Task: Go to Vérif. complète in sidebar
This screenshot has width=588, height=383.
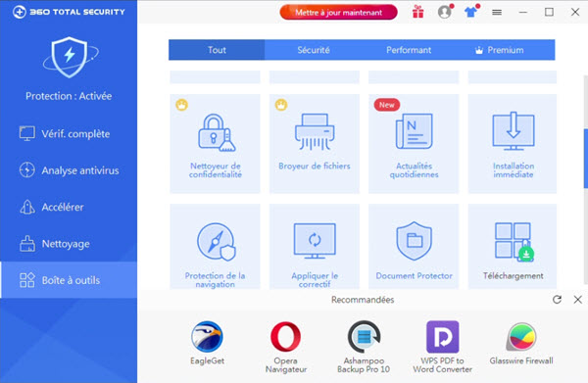Action: [69, 134]
